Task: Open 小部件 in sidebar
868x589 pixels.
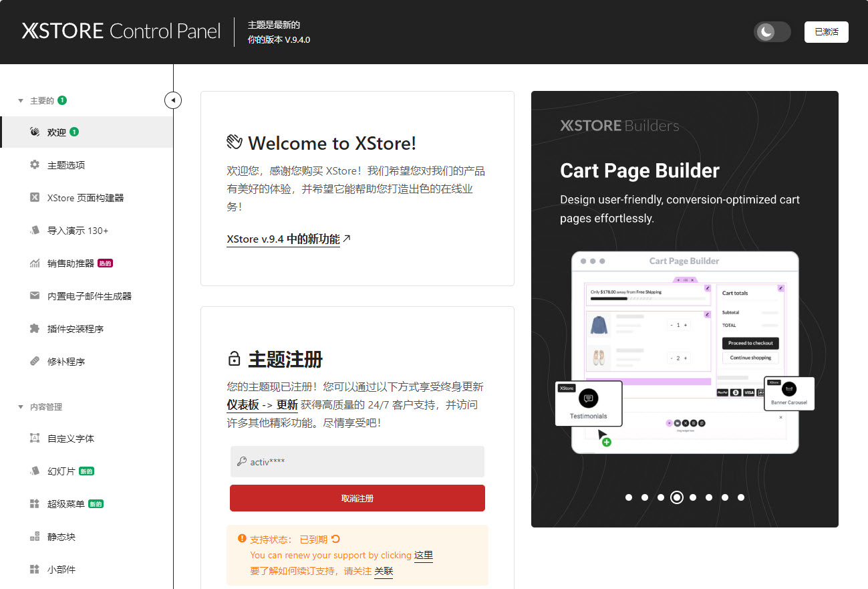Action: [x=87, y=569]
